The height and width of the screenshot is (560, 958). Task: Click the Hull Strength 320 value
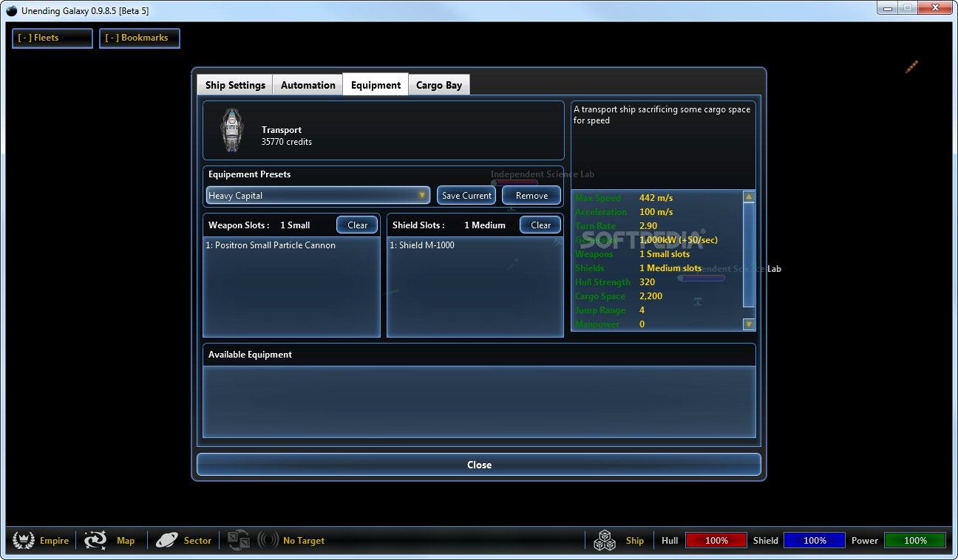[x=647, y=282]
